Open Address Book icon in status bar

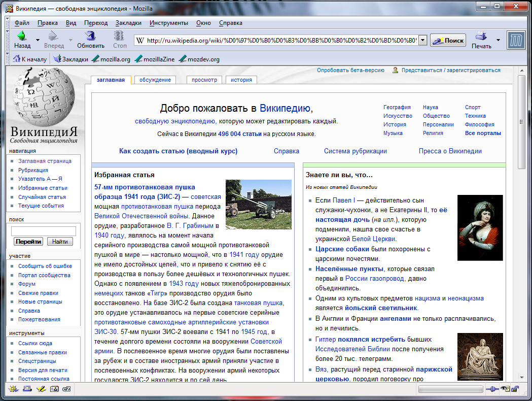pyautogui.click(x=54, y=389)
